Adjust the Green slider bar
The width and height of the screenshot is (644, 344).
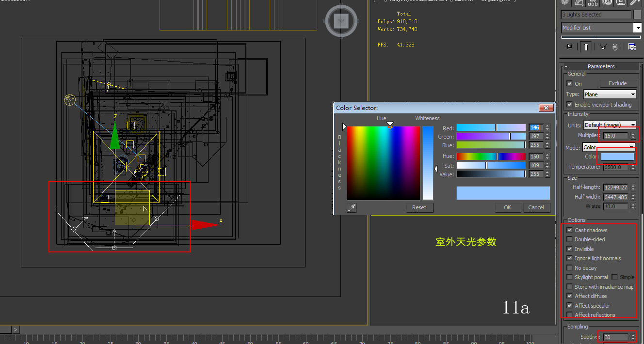tap(491, 137)
